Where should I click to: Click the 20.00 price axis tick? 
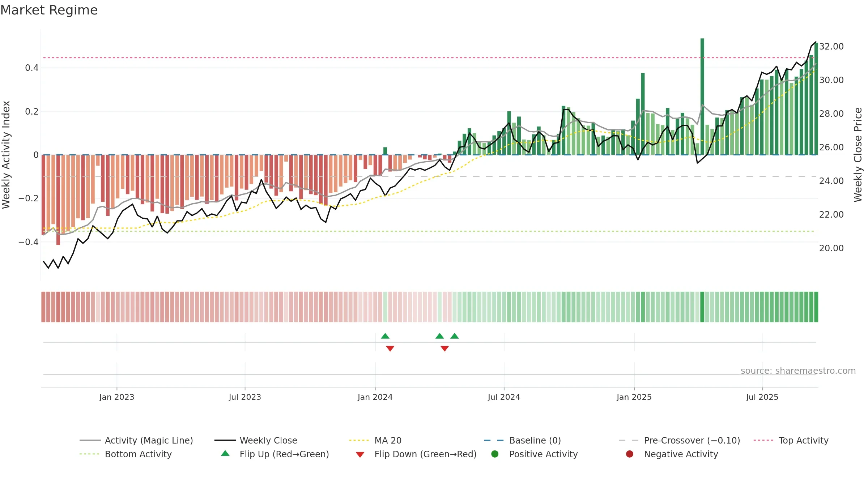(831, 248)
